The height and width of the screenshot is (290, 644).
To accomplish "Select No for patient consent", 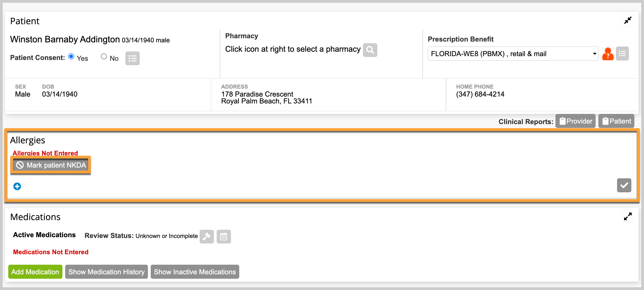I will coord(104,56).
